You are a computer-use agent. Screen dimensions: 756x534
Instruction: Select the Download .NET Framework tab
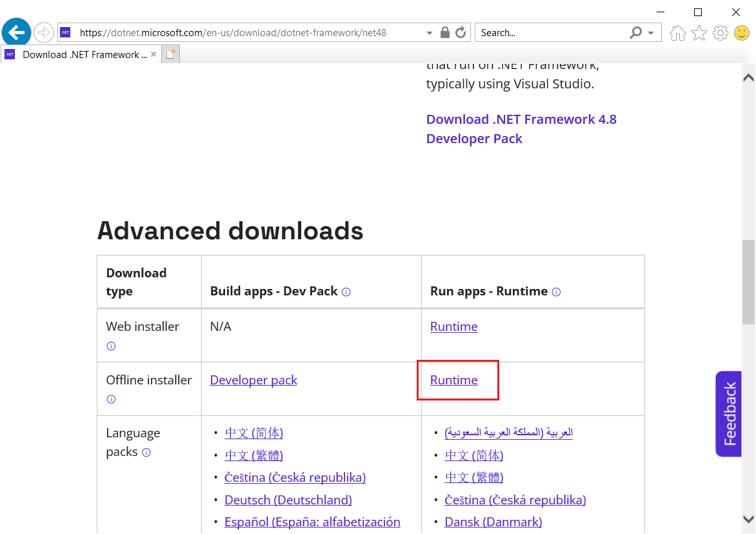pos(81,54)
